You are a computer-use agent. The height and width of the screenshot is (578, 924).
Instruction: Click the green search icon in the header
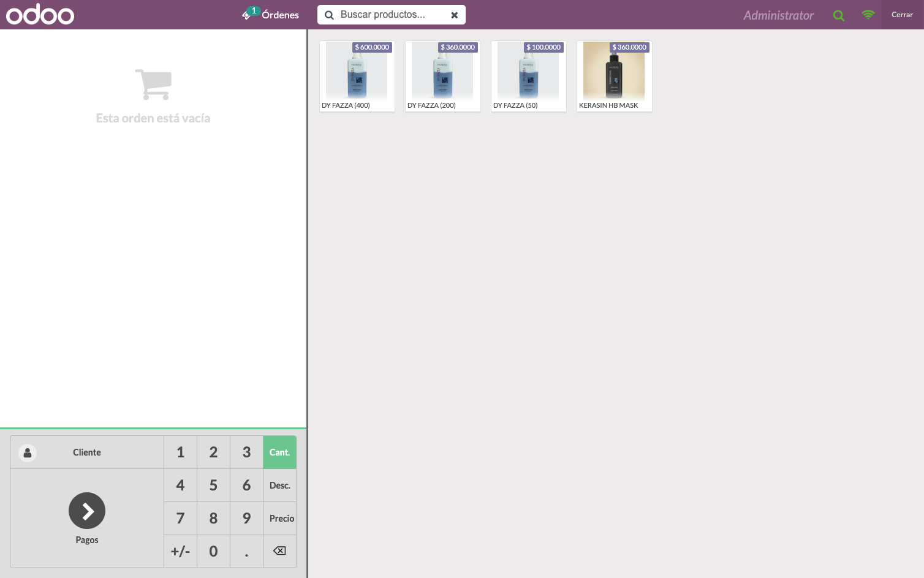(x=839, y=16)
